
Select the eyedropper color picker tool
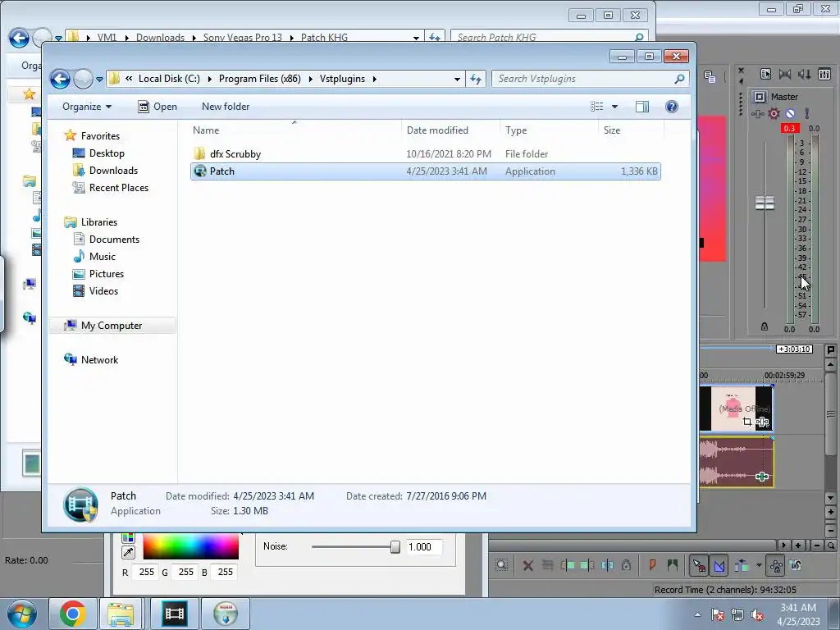click(128, 552)
